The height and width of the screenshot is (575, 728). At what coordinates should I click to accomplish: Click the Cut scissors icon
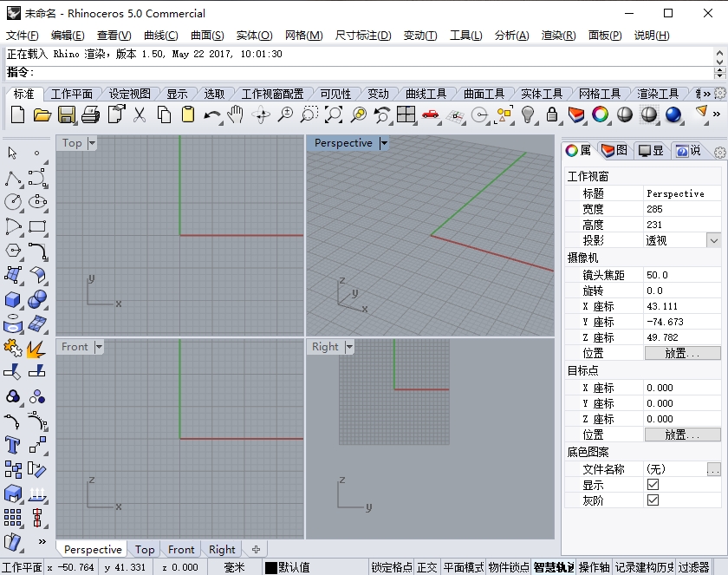(x=140, y=115)
